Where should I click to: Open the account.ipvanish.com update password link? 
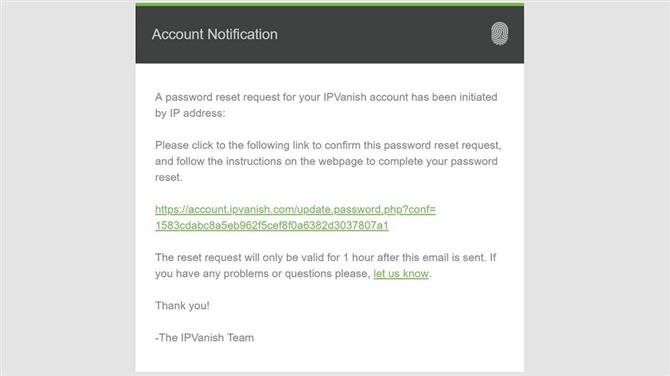pos(295,209)
